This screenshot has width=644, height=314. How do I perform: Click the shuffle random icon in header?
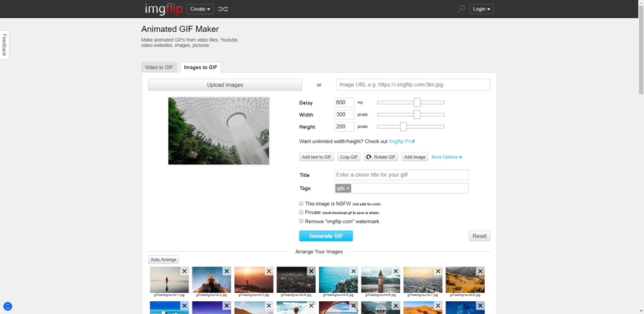point(223,9)
